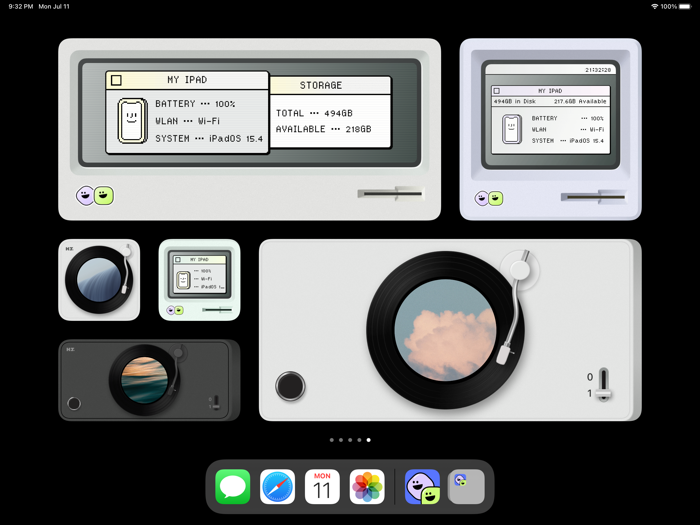
Task: Click the checkbox in MY IPAD title bar
Action: tap(116, 80)
